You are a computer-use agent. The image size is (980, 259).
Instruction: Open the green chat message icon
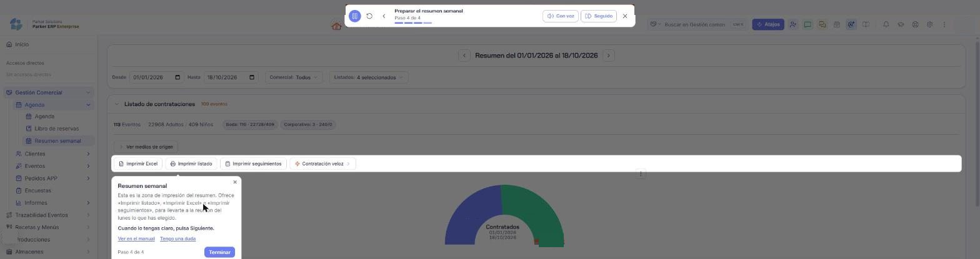point(807,24)
